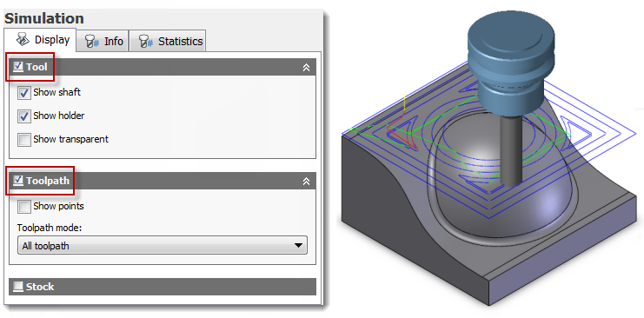Expand the Stock section header
This screenshot has height=318, width=644.
163,287
